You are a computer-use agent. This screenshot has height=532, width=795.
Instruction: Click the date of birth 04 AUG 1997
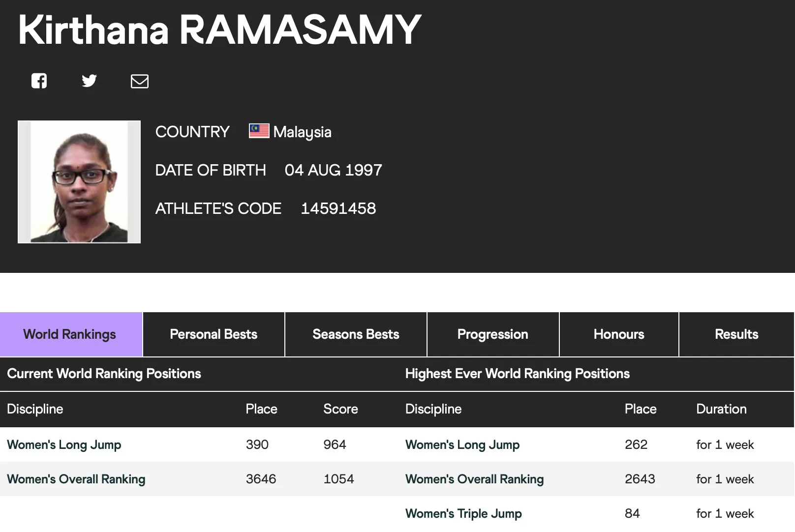[x=333, y=170]
